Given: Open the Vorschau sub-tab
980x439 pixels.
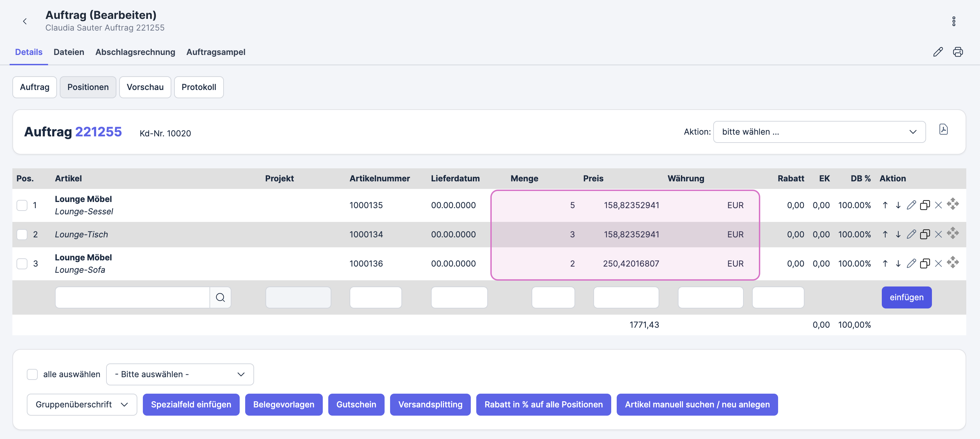Looking at the screenshot, I should click(x=145, y=87).
